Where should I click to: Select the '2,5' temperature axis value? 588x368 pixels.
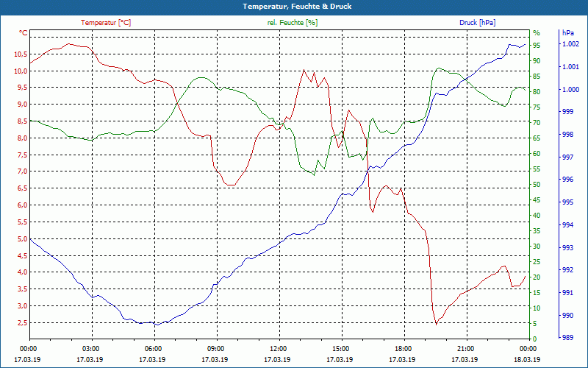tap(22, 323)
